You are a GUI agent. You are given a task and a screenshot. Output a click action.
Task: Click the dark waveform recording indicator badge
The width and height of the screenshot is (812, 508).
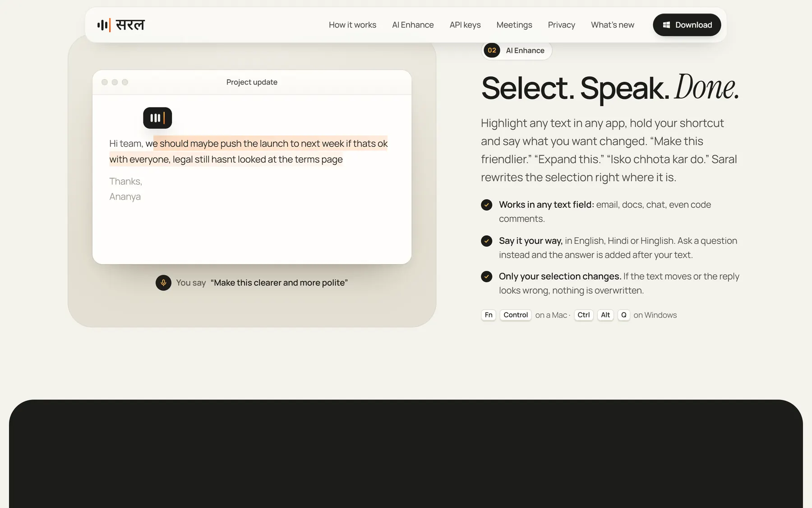pos(157,118)
